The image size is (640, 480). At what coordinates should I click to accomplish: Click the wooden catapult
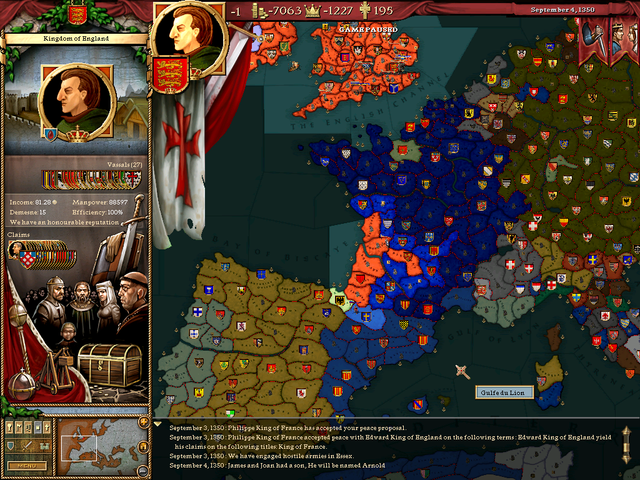coord(55,372)
